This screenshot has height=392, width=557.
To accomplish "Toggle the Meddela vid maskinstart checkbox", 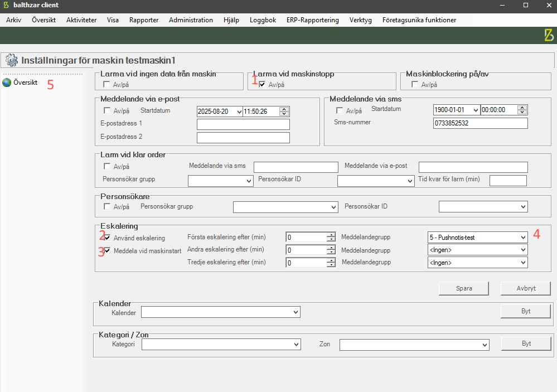I will 108,251.
